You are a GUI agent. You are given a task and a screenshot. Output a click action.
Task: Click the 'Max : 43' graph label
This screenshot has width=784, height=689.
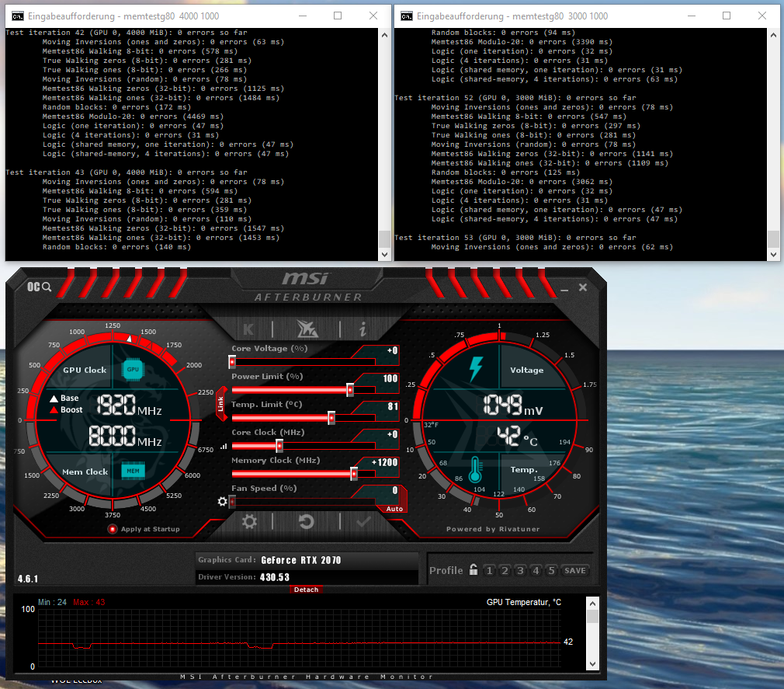tap(89, 602)
